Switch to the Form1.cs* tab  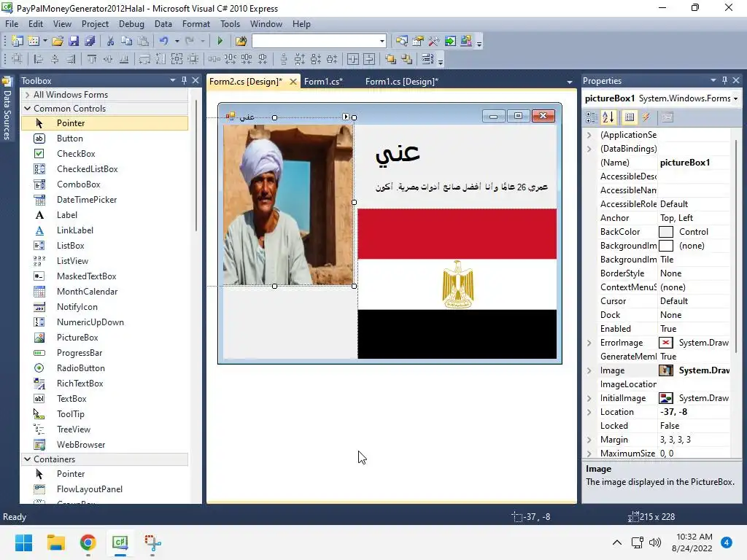pyautogui.click(x=323, y=82)
